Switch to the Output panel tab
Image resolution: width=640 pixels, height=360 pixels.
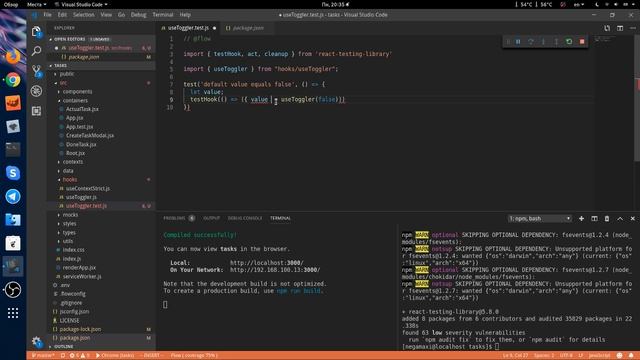click(211, 218)
